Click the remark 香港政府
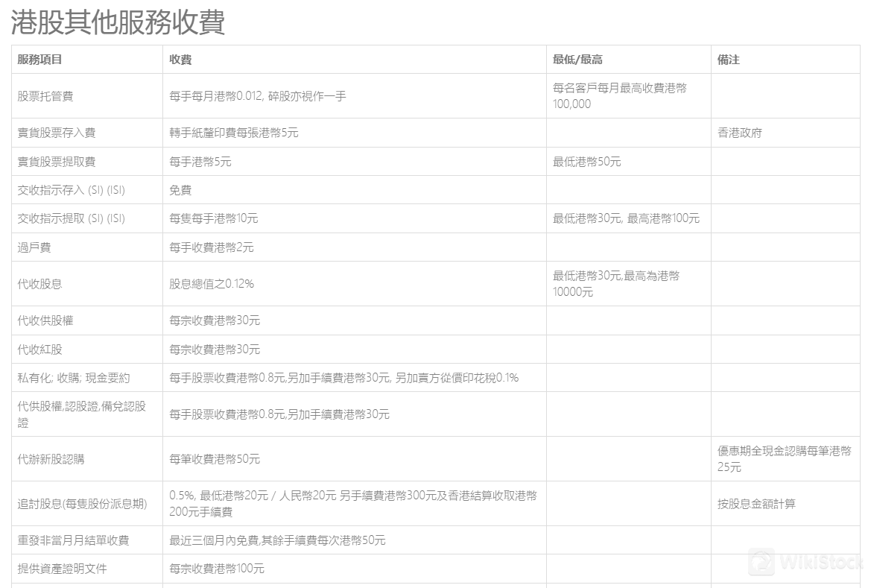 click(x=739, y=133)
